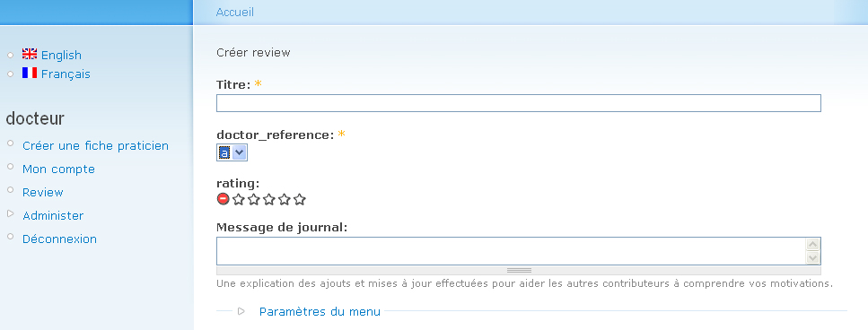Screen dimensions: 868x330
Task: Clear rating with red cancel icon
Action: [x=224, y=199]
